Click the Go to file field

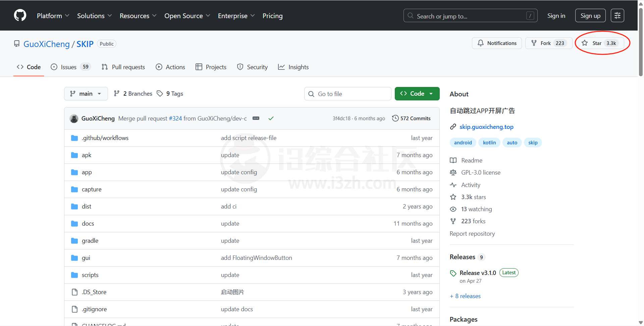pos(348,94)
